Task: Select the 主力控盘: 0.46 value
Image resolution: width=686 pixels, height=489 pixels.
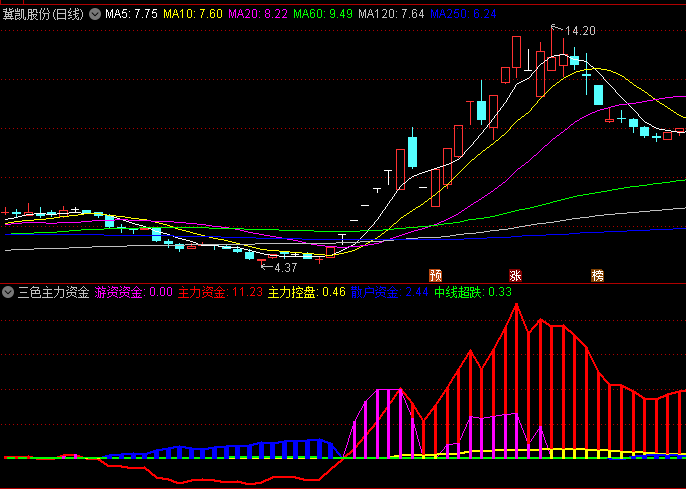Action: 307,292
